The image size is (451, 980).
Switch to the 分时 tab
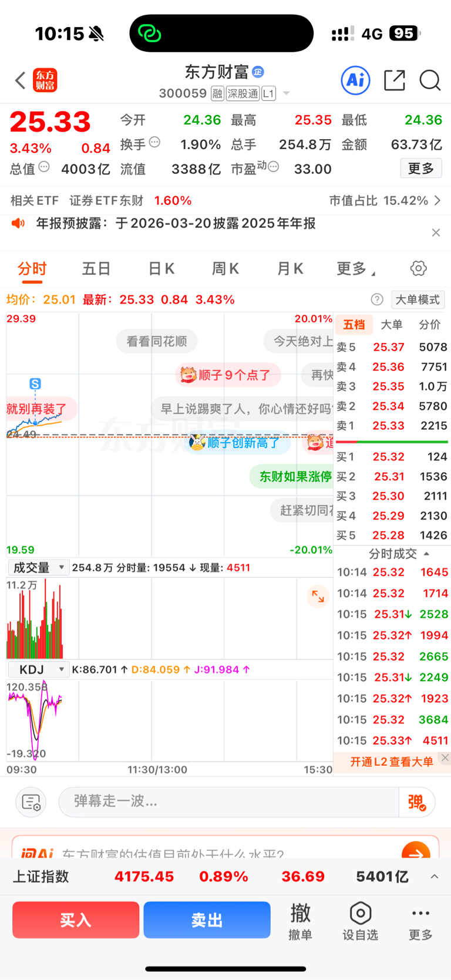tap(32, 269)
